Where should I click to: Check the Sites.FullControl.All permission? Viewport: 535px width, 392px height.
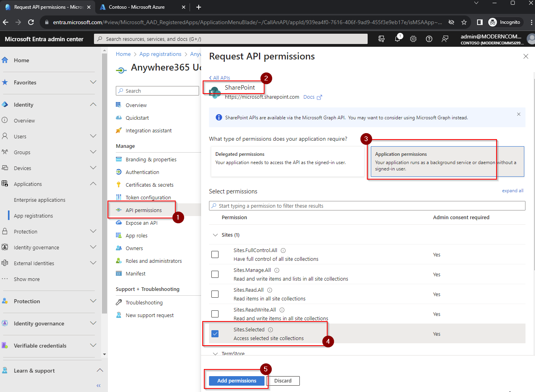[x=215, y=254]
